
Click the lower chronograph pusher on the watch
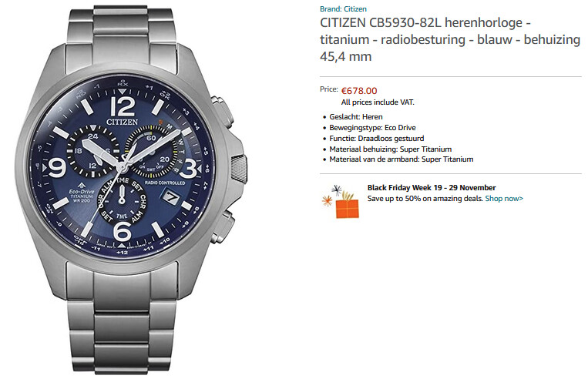(223, 226)
